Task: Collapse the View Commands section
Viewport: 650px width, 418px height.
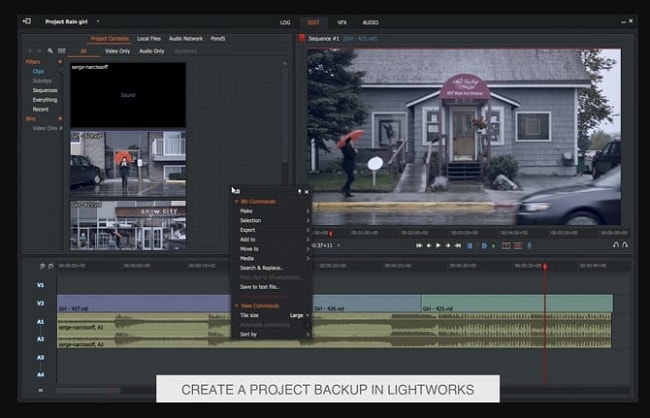Action: click(237, 306)
